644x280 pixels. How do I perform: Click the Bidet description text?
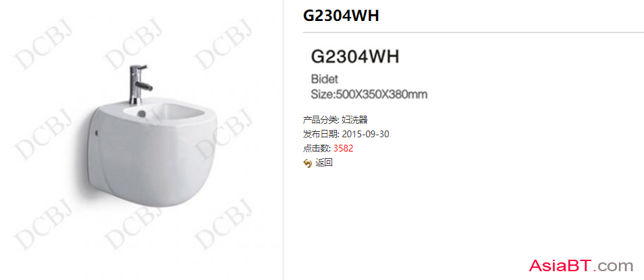[325, 79]
